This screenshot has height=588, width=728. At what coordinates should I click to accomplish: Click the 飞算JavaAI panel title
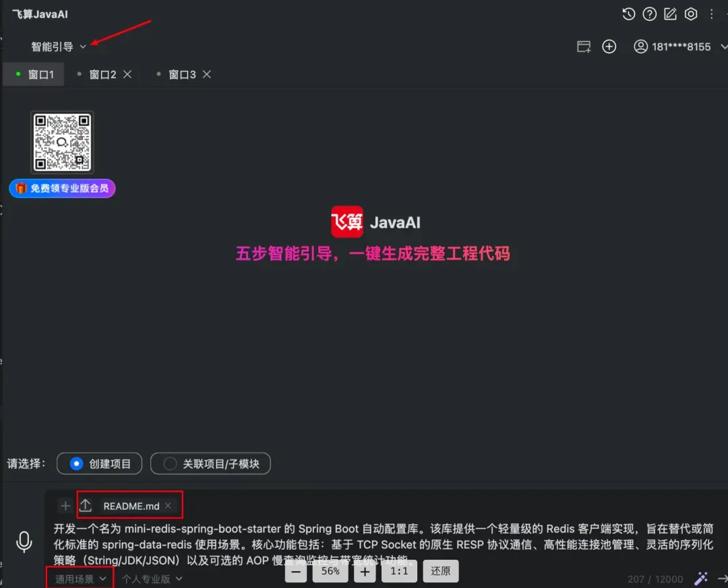coord(40,14)
